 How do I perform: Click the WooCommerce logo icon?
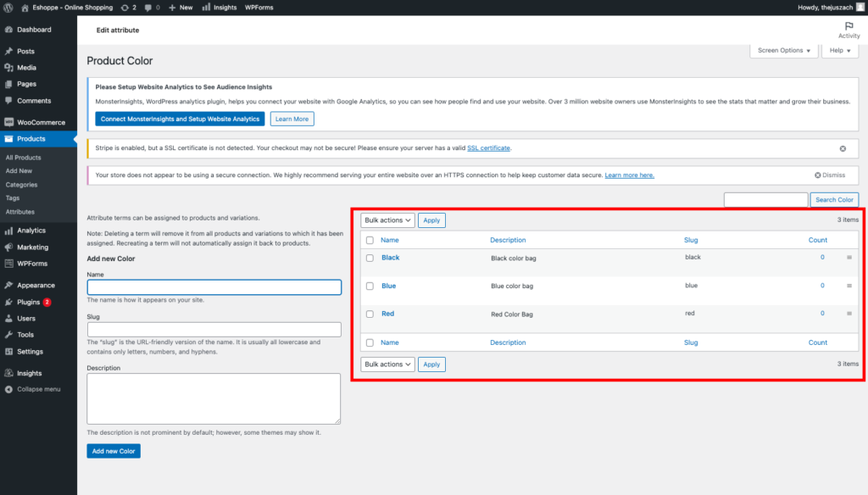(x=8, y=122)
